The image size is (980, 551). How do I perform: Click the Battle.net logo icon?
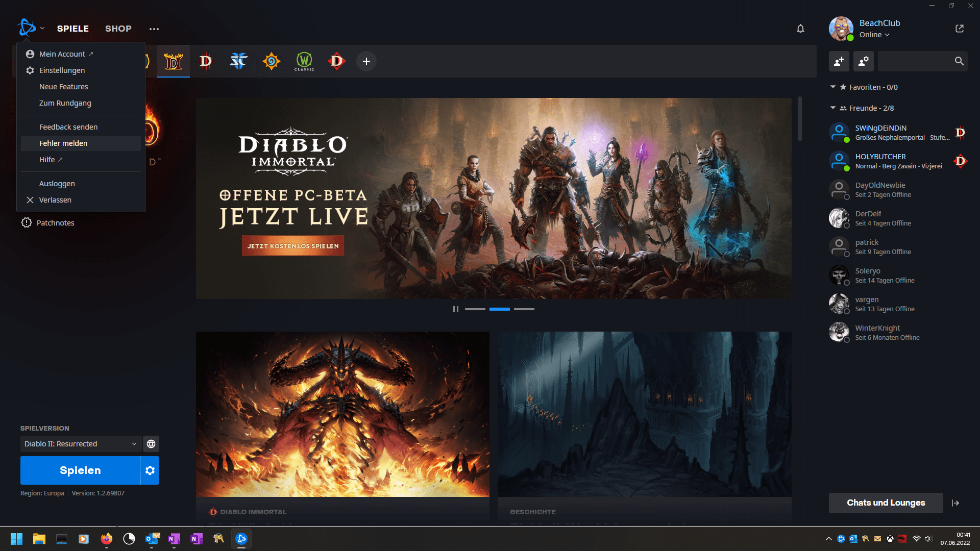[x=27, y=28]
